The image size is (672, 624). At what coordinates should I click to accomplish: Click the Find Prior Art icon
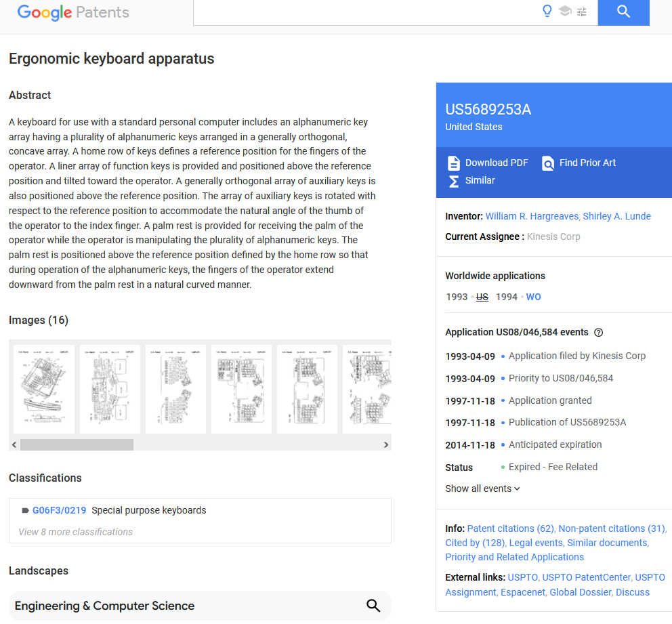tap(548, 163)
